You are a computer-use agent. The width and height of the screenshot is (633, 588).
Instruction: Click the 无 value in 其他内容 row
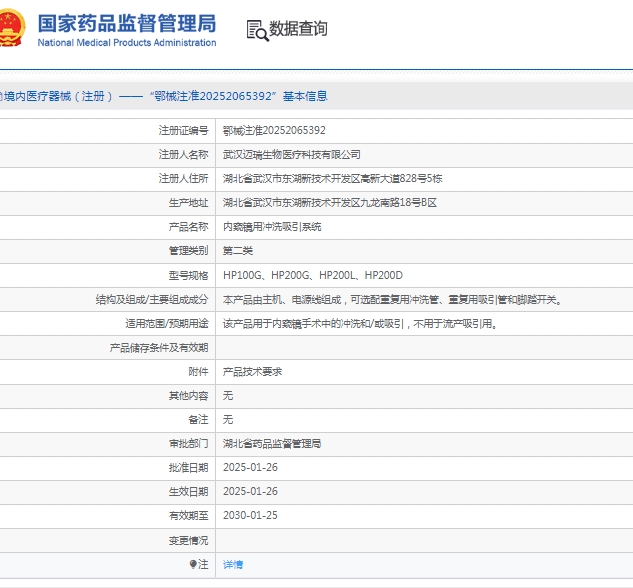[x=228, y=395]
